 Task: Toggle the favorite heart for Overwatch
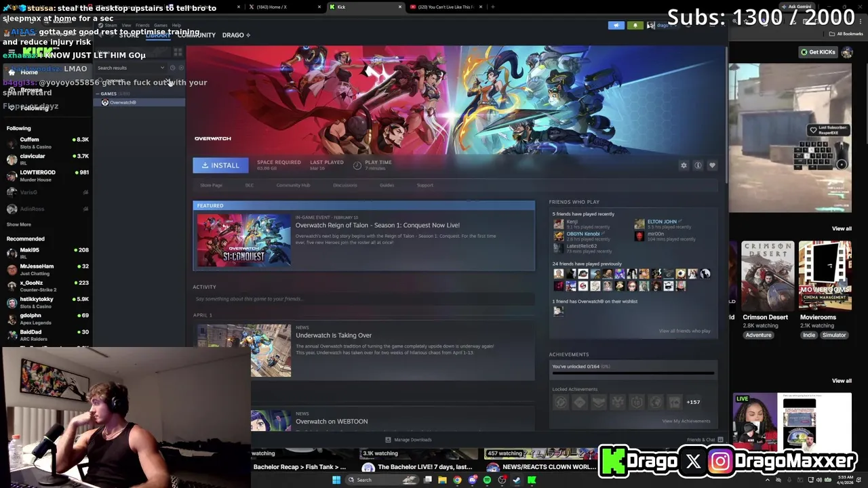coord(712,165)
